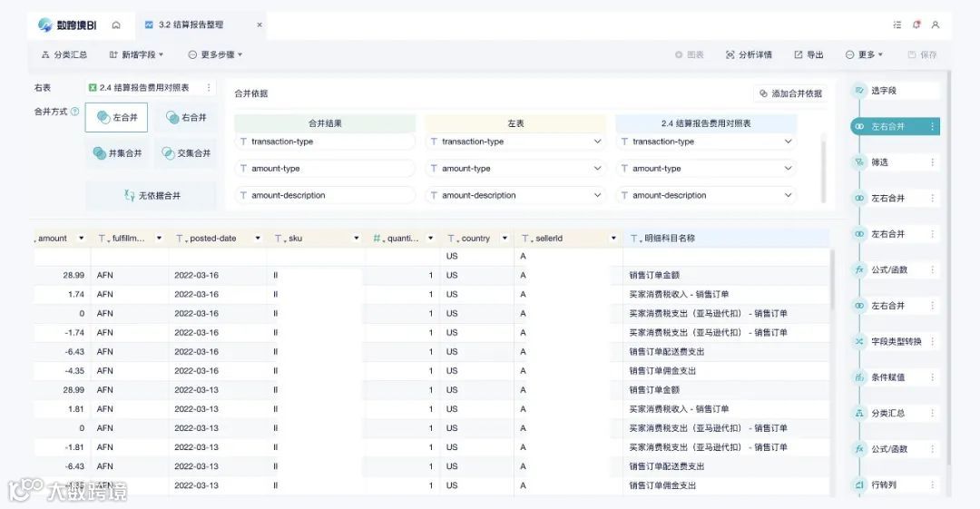The width and height of the screenshot is (980, 509).
Task: Select the 右合并 merge mode
Action: (186, 118)
